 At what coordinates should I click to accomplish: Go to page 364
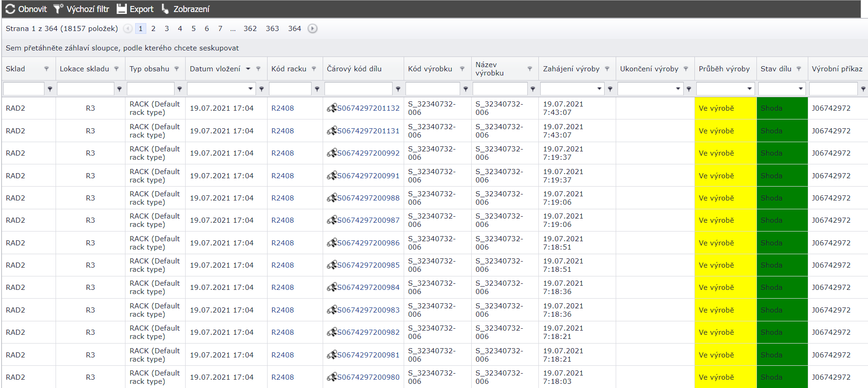(x=294, y=29)
